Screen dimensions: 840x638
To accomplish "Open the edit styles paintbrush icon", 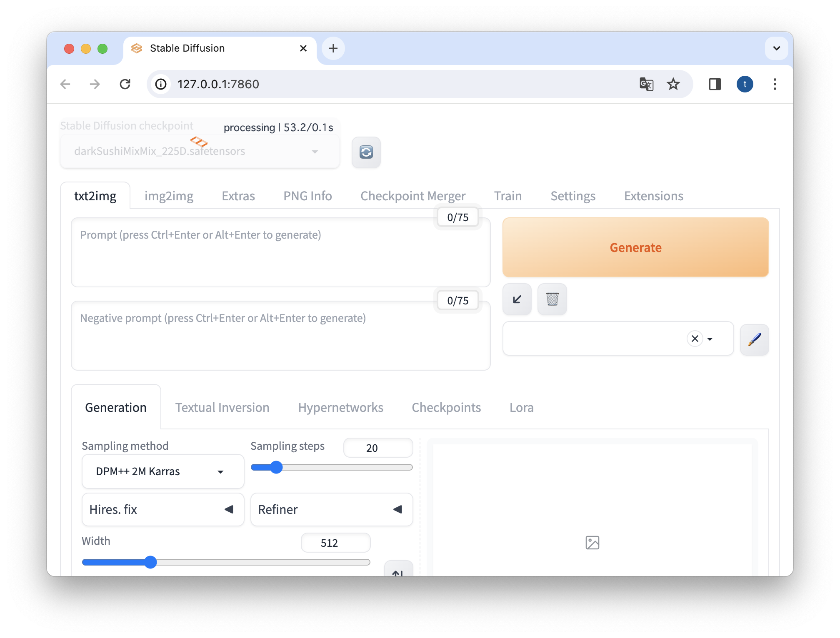I will click(x=754, y=339).
